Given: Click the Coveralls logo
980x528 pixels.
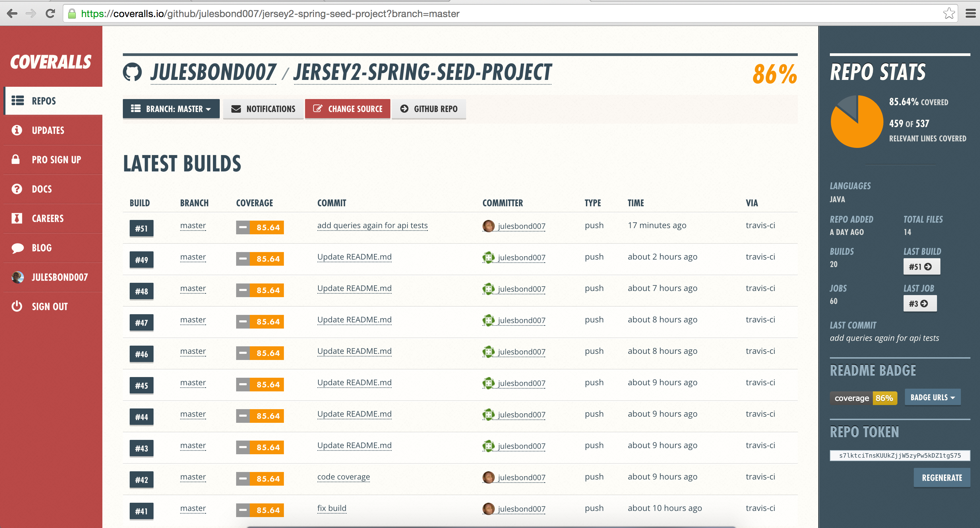Looking at the screenshot, I should click(x=51, y=62).
